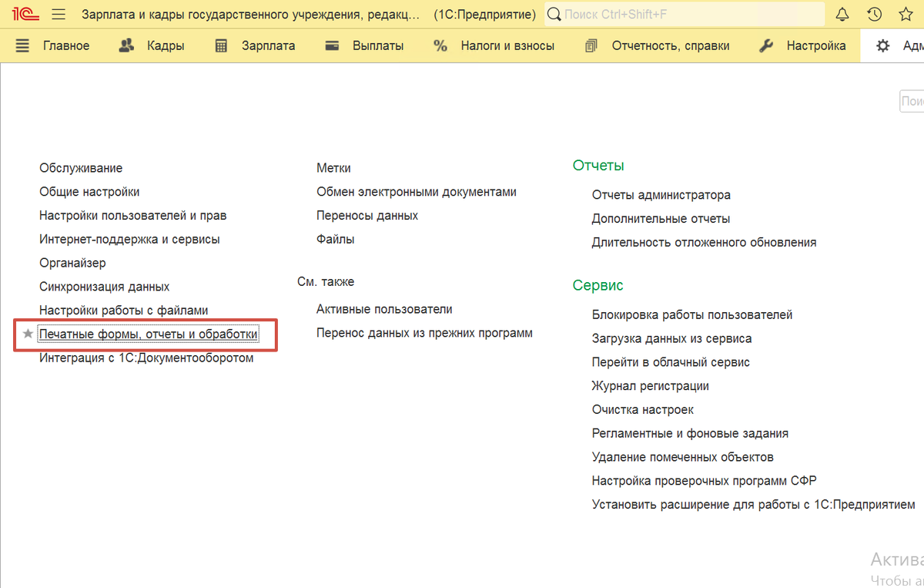
Task: Open Интеграция с 1С:Документооборотом
Action: (146, 358)
